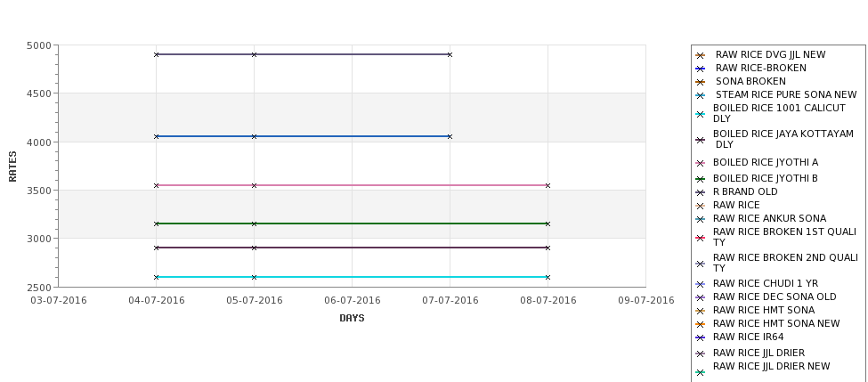Viewport: 868px width, 382px height.
Task: Click the 4900 line data point at 07-07-2016
Action: pos(450,55)
